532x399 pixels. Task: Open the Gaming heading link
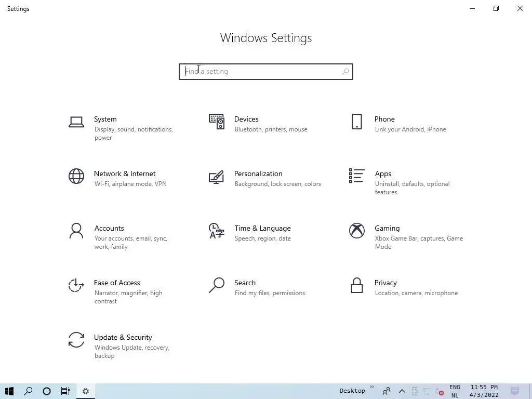click(x=387, y=229)
